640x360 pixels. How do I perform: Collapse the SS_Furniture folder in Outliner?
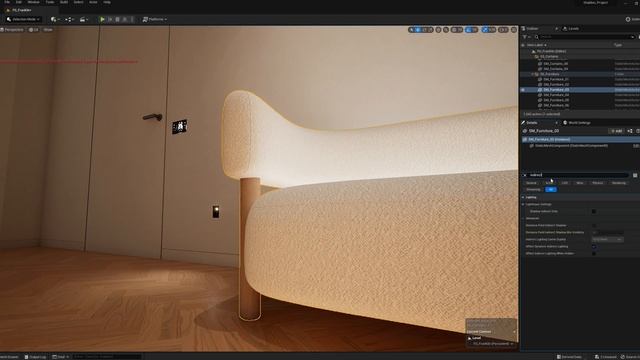[x=533, y=74]
